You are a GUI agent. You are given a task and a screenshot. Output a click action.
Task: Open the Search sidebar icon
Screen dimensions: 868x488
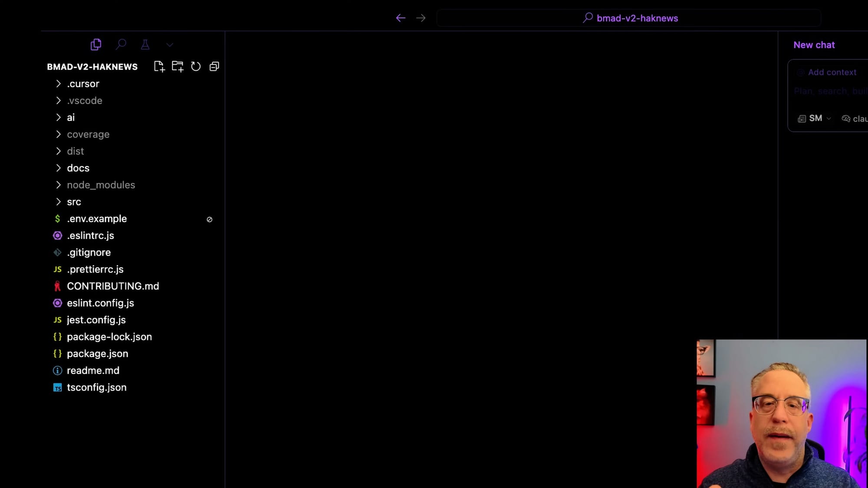pos(121,44)
